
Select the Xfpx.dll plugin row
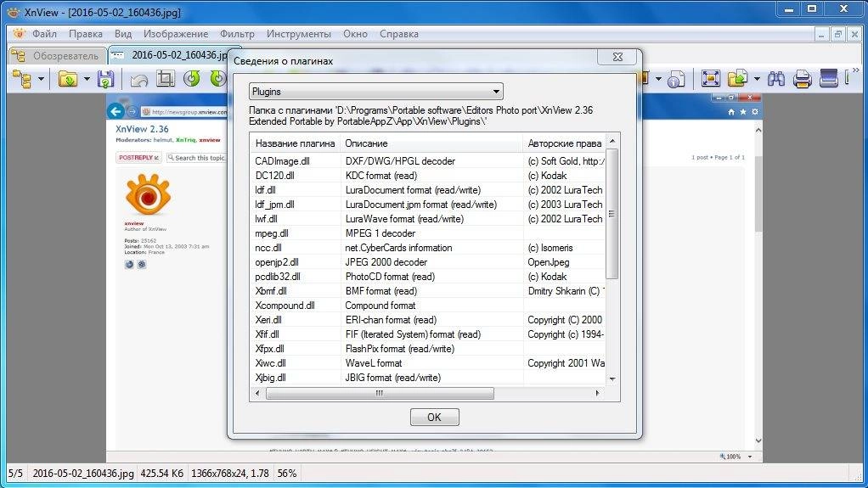pos(427,349)
